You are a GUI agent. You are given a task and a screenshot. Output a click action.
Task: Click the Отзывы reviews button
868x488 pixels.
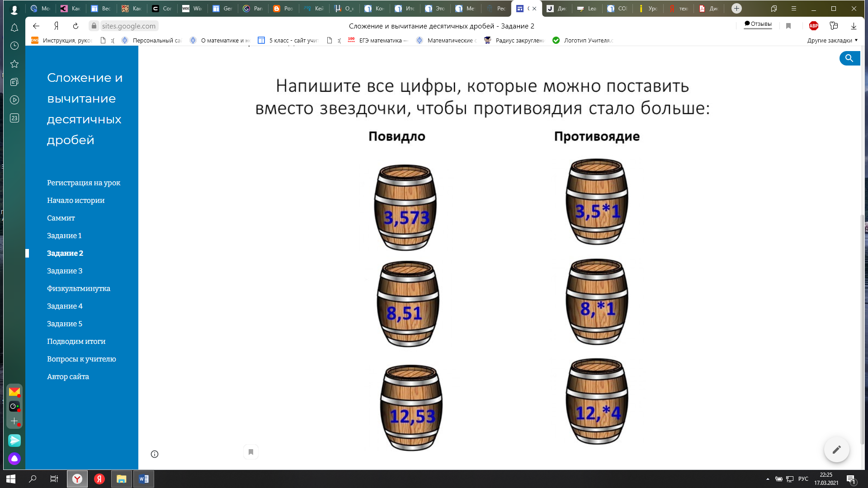(758, 24)
